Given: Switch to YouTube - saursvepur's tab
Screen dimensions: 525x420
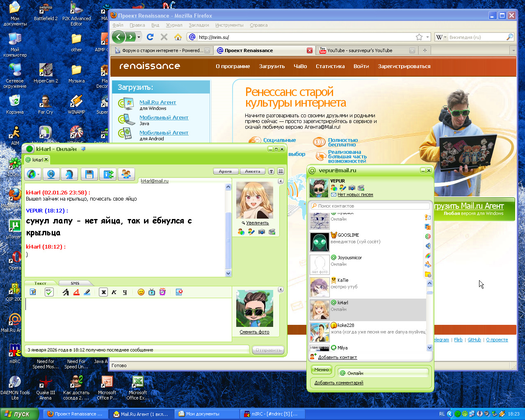Looking at the screenshot, I should [367, 50].
